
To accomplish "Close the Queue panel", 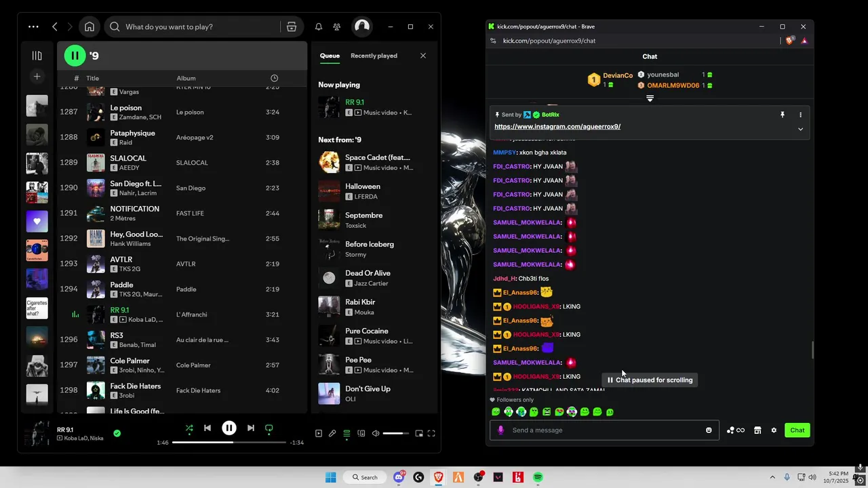I will [423, 56].
